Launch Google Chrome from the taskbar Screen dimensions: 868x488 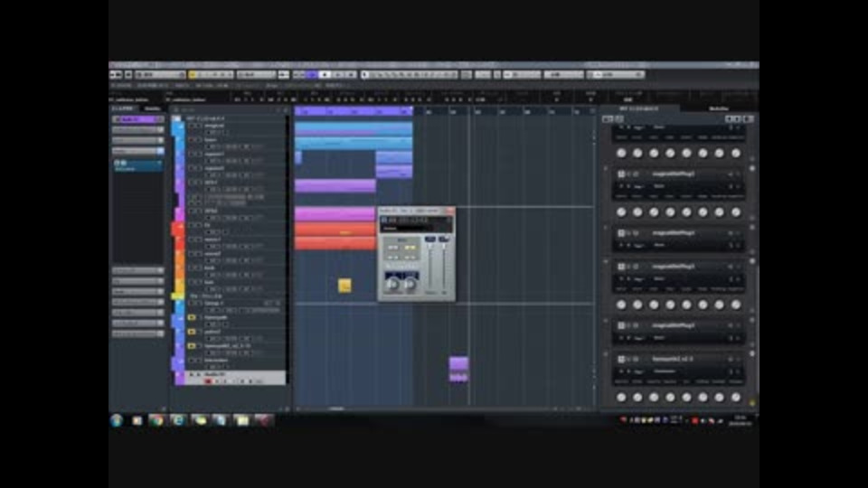pos(156,420)
